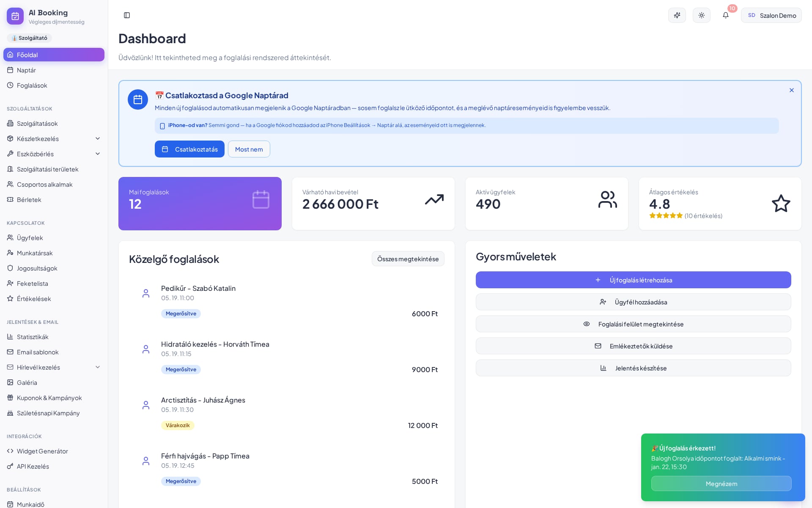
Task: Dismiss with the Most nem button
Action: point(249,149)
